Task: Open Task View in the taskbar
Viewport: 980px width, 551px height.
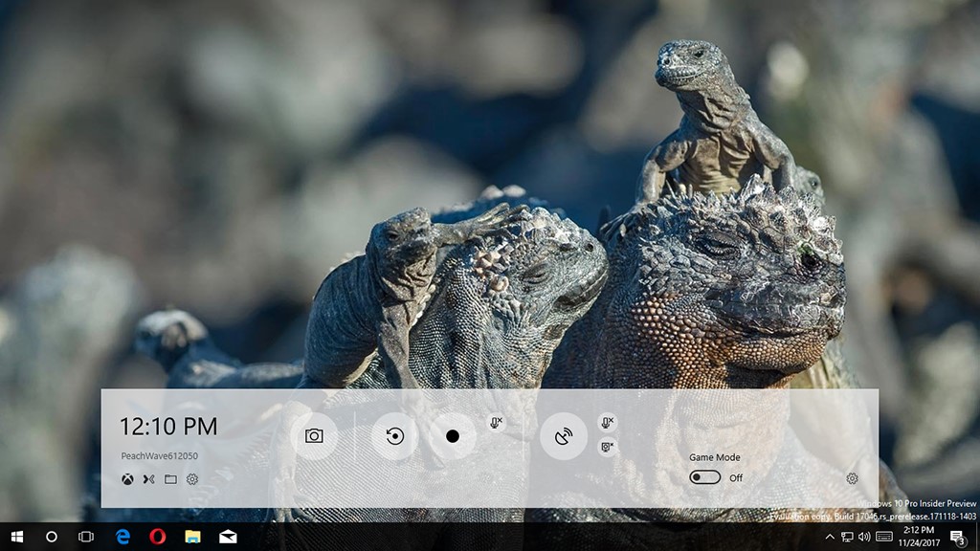Action: [x=86, y=537]
